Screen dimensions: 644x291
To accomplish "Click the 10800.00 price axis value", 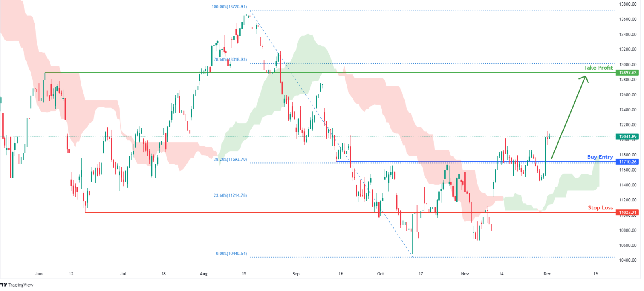I will pos(628,230).
